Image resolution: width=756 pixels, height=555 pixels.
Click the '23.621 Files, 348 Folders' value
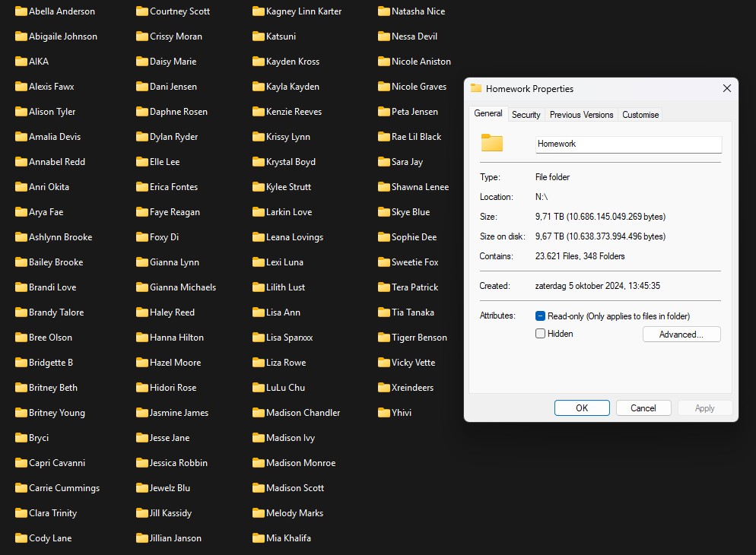click(x=580, y=255)
